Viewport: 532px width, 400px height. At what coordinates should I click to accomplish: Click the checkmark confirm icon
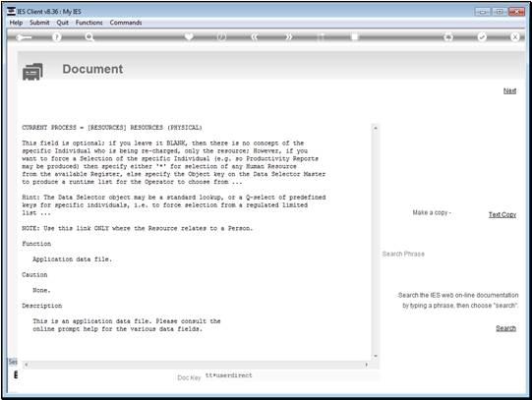pyautogui.click(x=482, y=37)
